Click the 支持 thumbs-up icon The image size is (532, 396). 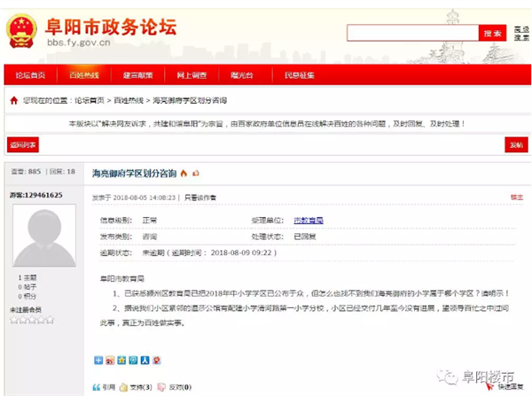pyautogui.click(x=124, y=387)
